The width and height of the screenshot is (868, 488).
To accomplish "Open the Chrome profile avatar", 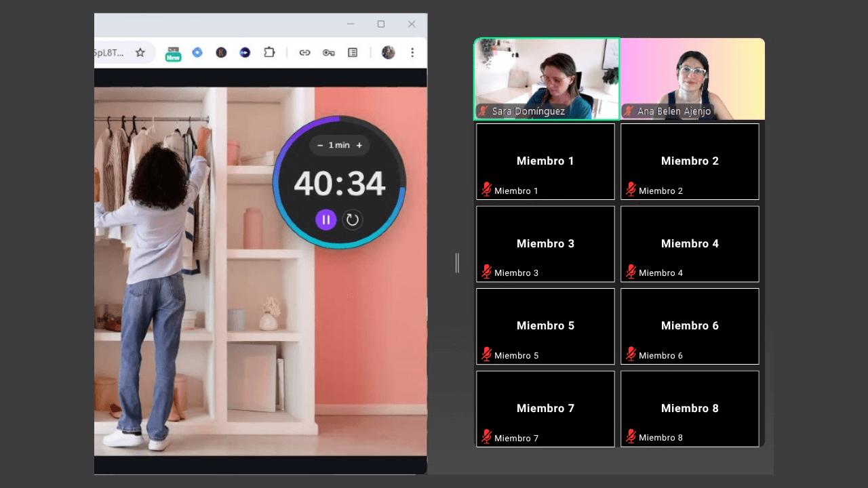I will point(388,52).
